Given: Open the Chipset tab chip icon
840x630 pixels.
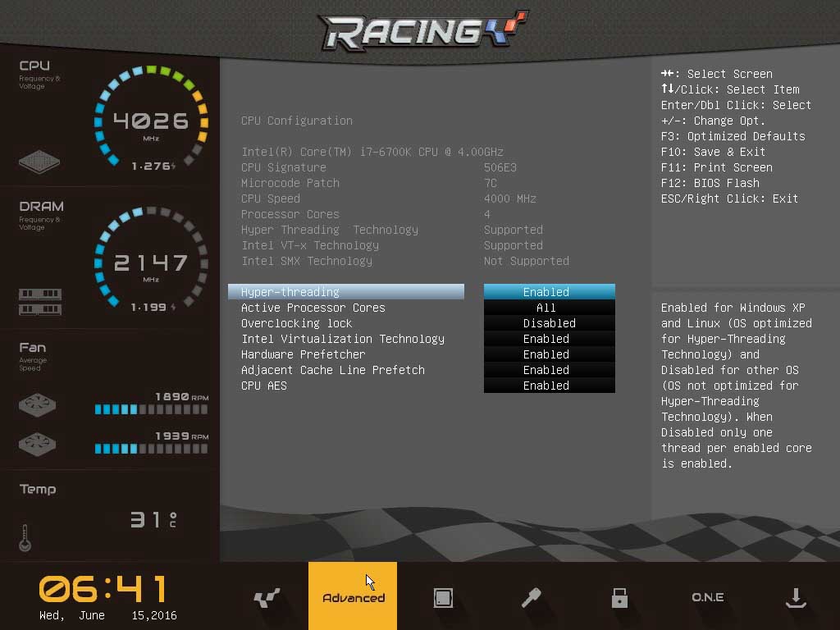Looking at the screenshot, I should coord(443,597).
